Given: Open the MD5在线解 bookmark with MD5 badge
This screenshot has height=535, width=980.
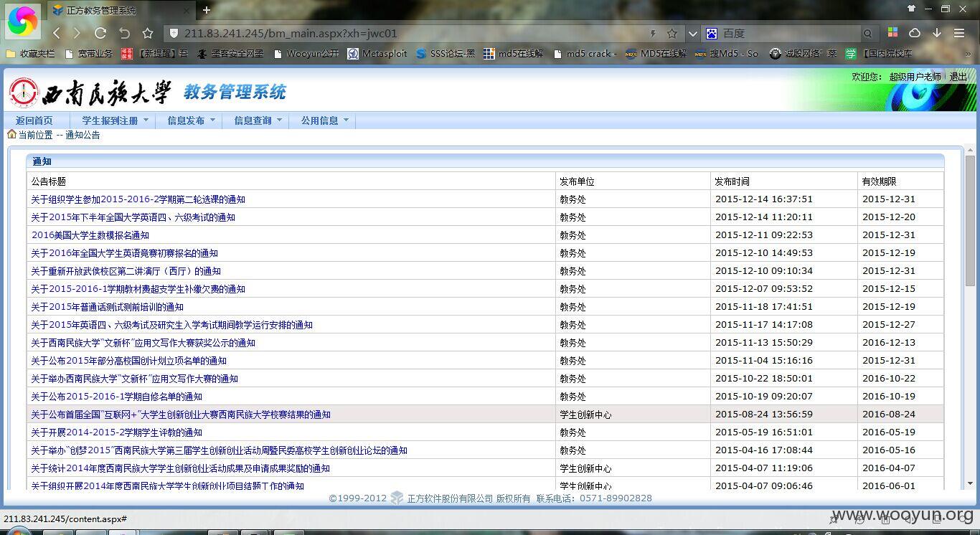Looking at the screenshot, I should click(x=656, y=53).
